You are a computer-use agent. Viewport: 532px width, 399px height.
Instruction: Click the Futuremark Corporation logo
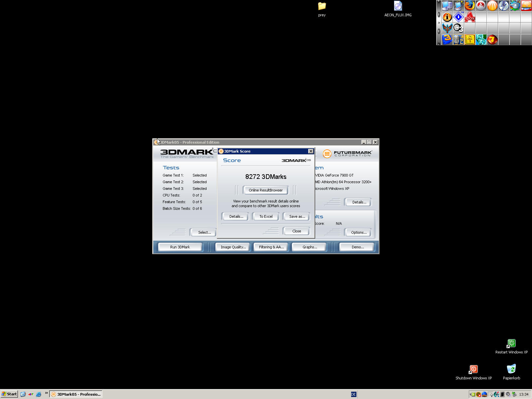[x=347, y=153]
